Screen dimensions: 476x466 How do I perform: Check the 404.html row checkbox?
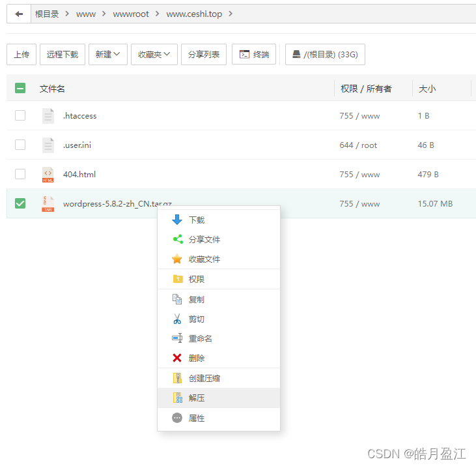click(x=20, y=174)
